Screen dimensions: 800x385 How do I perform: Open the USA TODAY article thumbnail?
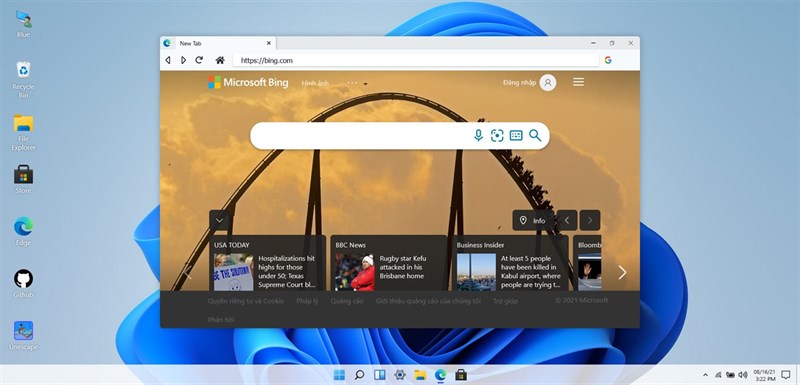tap(234, 272)
